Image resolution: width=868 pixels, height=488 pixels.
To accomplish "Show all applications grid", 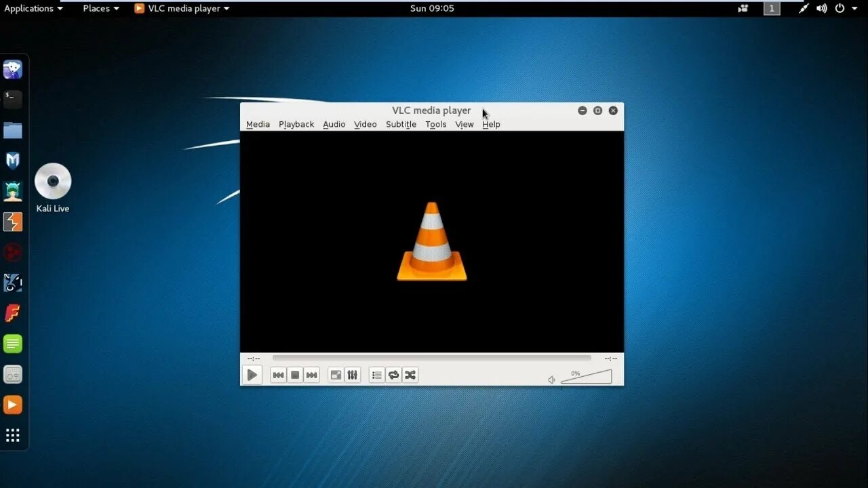I will (13, 435).
